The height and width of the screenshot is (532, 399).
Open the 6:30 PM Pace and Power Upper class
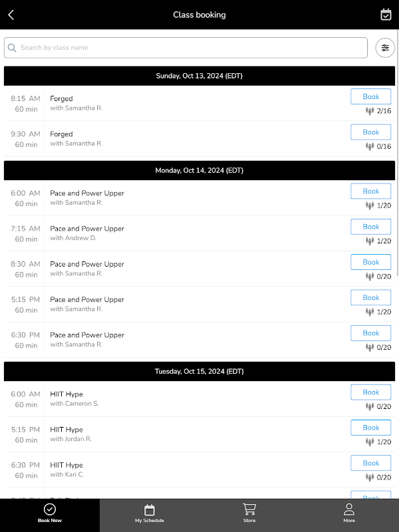point(87,335)
